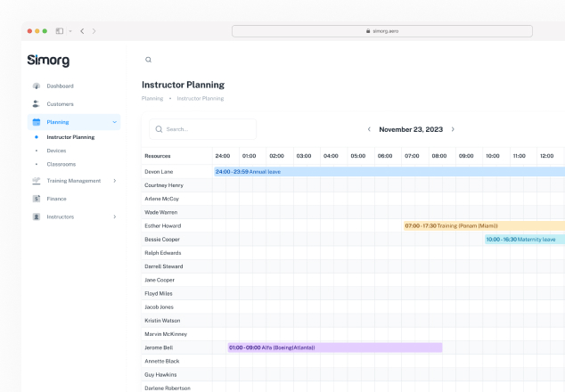
Task: Click the Instructors person icon
Action: (x=37, y=216)
